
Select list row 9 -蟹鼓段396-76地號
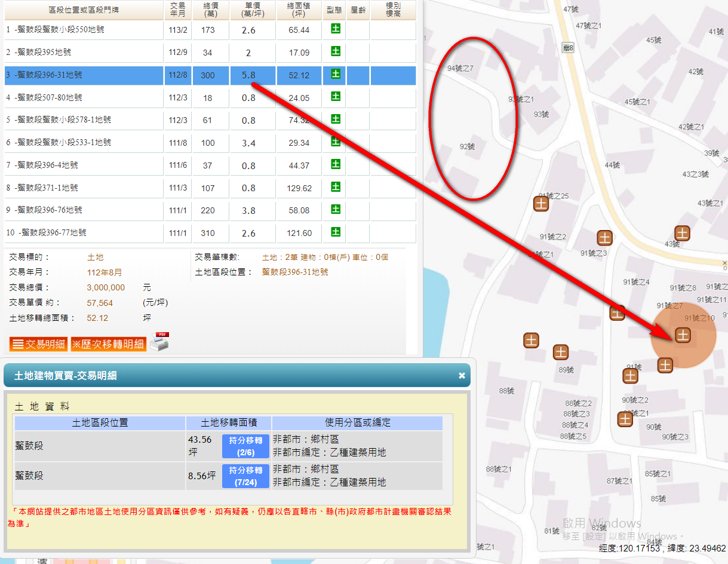210,210
